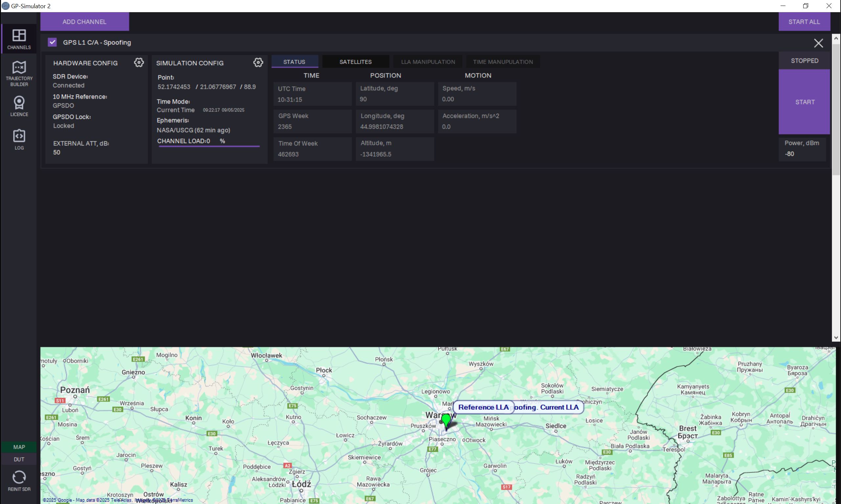Click the External ATT dB value 50

pyautogui.click(x=57, y=152)
